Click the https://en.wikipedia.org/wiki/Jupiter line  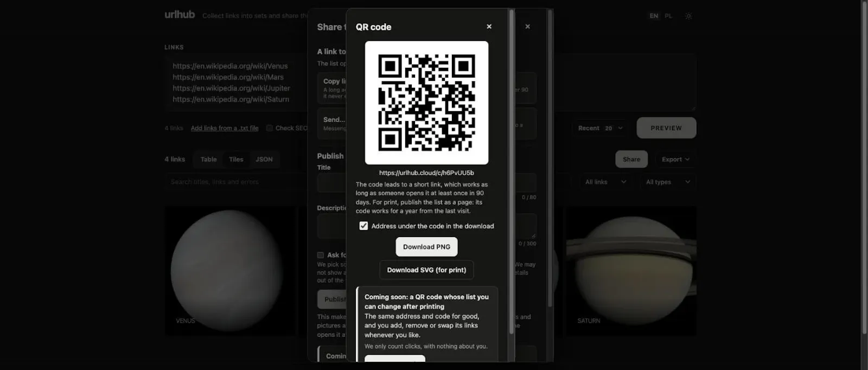click(x=231, y=88)
